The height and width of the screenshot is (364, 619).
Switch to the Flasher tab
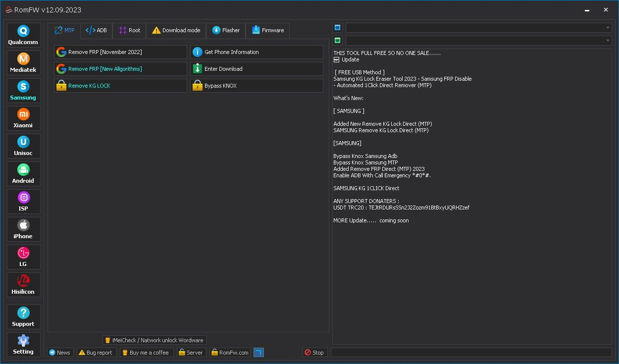coord(226,30)
